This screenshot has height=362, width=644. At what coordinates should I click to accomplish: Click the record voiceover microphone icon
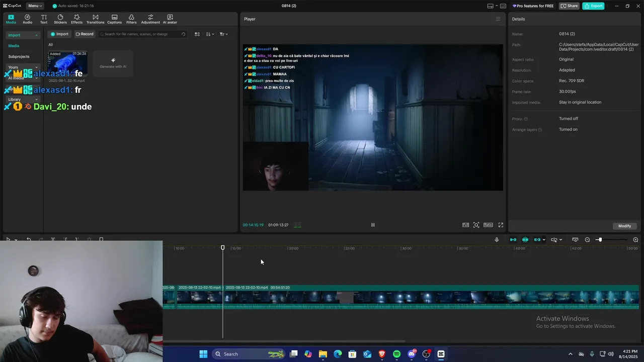(x=497, y=240)
